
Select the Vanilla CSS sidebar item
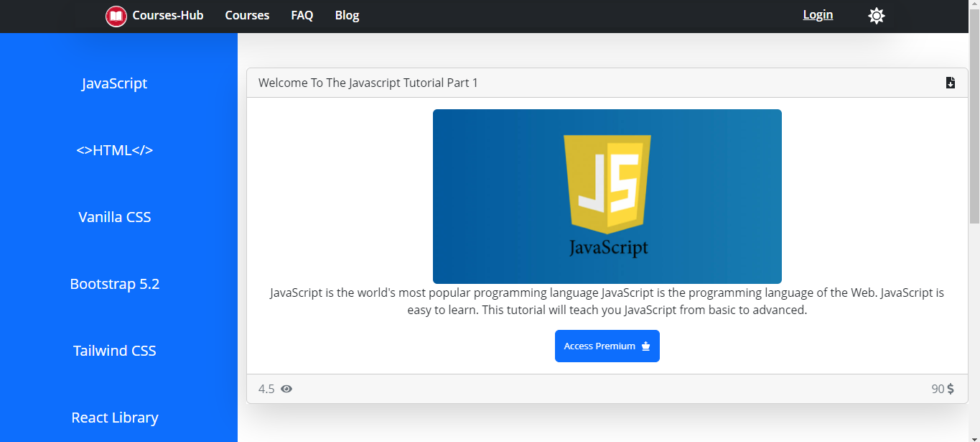click(115, 217)
